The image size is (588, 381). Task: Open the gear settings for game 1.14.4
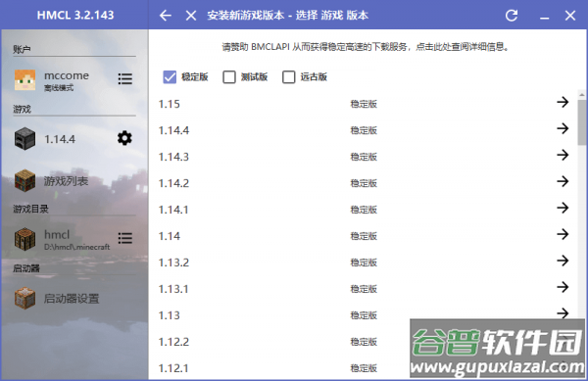point(124,138)
